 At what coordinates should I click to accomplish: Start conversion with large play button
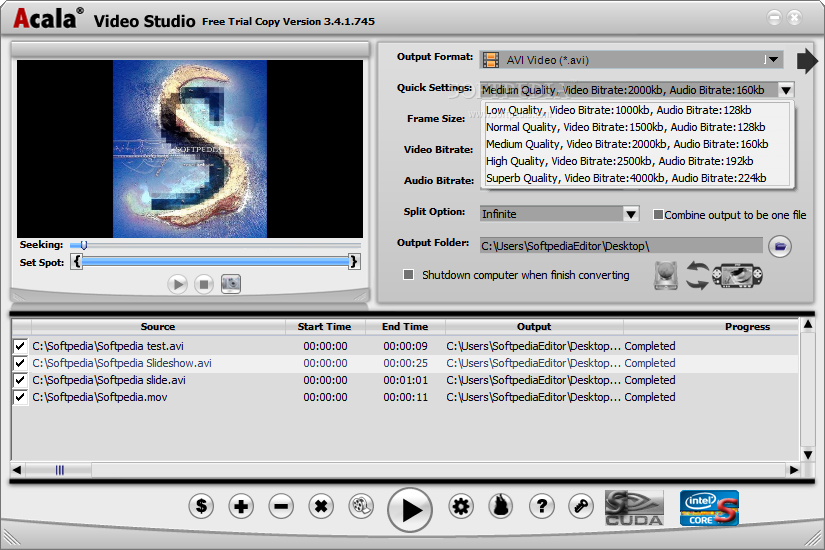[410, 509]
